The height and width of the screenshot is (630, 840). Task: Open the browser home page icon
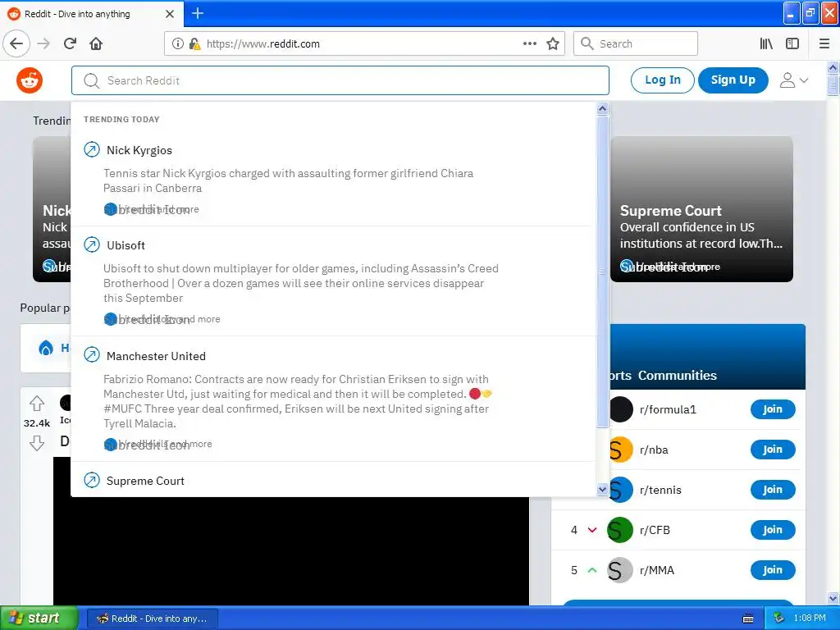pyautogui.click(x=96, y=43)
